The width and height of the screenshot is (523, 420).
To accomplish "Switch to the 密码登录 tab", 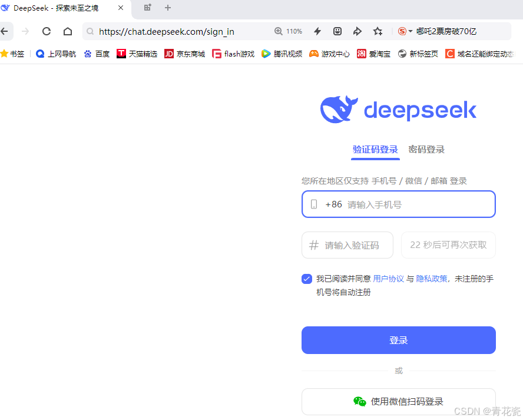I will click(426, 150).
